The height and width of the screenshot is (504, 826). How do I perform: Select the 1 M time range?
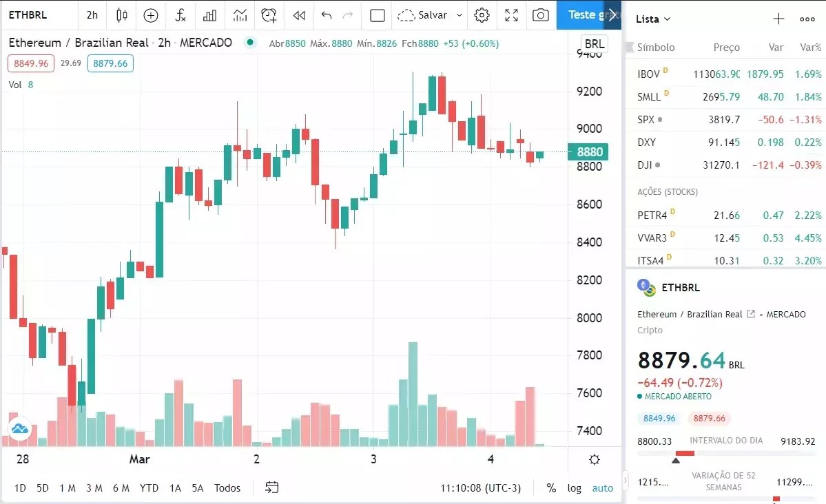tap(68, 487)
